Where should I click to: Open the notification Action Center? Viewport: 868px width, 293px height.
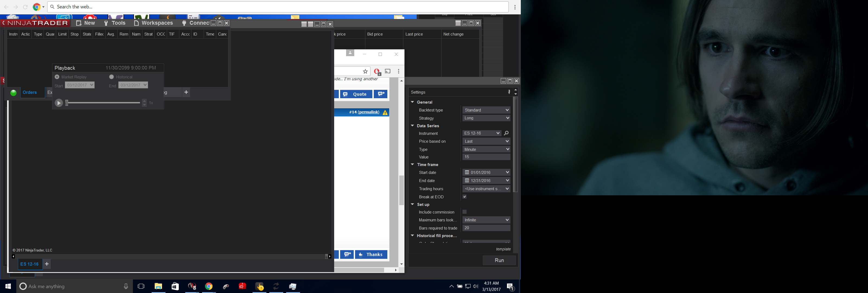coord(510,286)
